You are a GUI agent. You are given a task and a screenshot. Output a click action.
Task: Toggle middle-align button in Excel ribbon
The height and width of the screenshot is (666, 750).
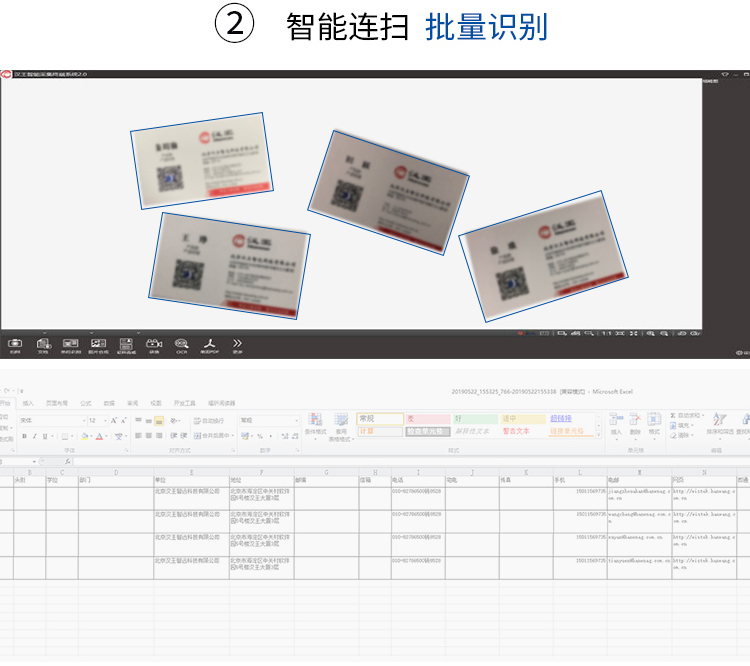click(x=148, y=421)
